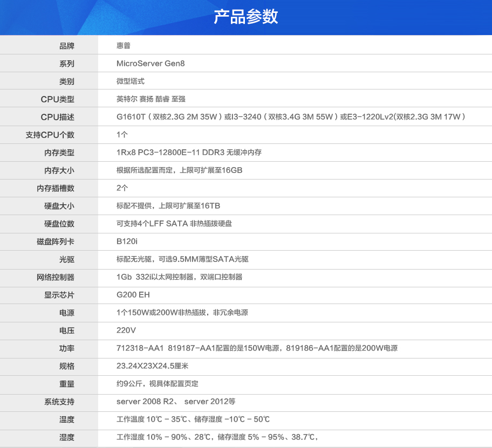Select the 重量 row label
This screenshot has width=492, height=448.
pos(66,384)
